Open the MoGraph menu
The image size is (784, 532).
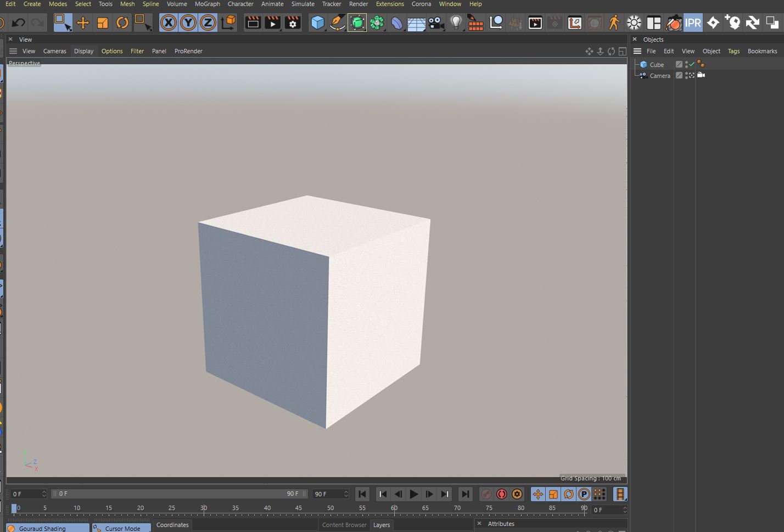207,4
